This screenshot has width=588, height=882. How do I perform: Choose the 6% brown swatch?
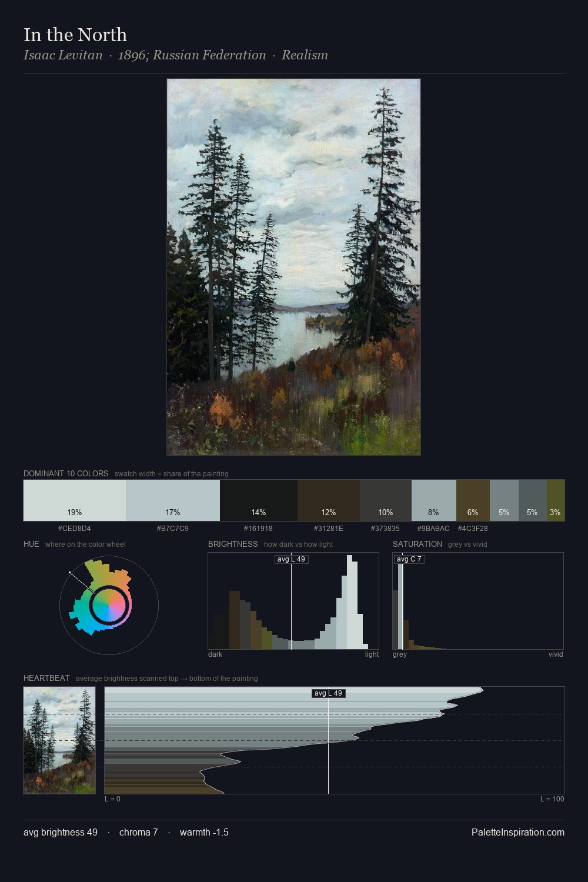473,500
